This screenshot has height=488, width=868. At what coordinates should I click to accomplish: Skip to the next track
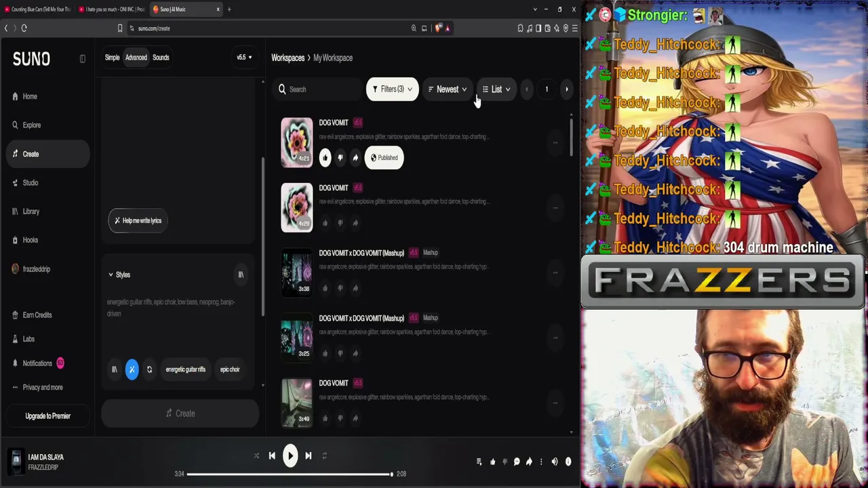point(308,456)
